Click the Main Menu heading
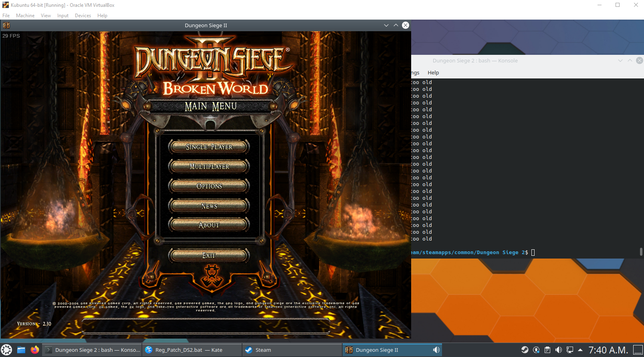644x357 pixels. [211, 106]
